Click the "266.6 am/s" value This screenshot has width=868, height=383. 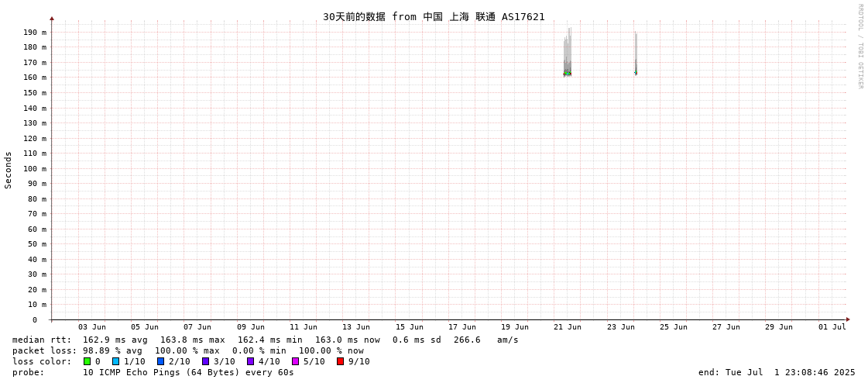click(486, 340)
